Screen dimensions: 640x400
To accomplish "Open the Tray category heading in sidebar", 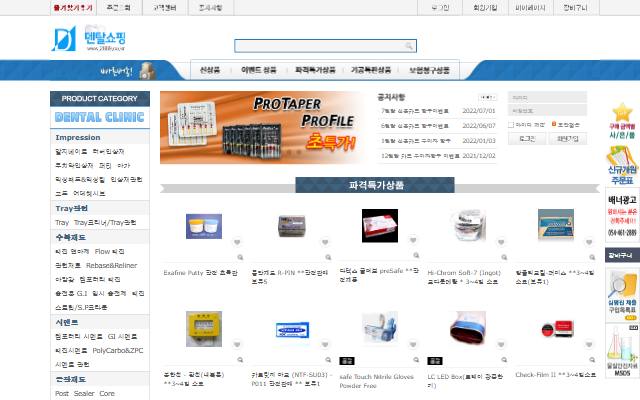I will (71, 208).
